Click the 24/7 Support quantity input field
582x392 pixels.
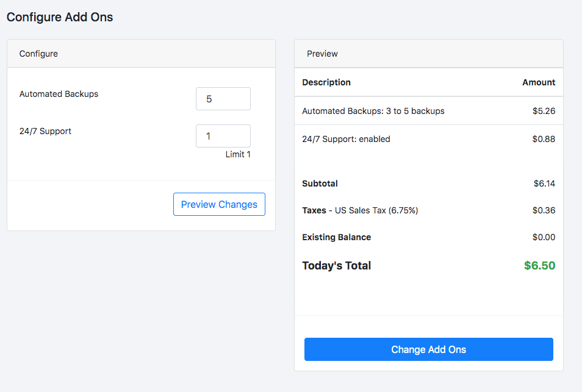click(x=223, y=136)
